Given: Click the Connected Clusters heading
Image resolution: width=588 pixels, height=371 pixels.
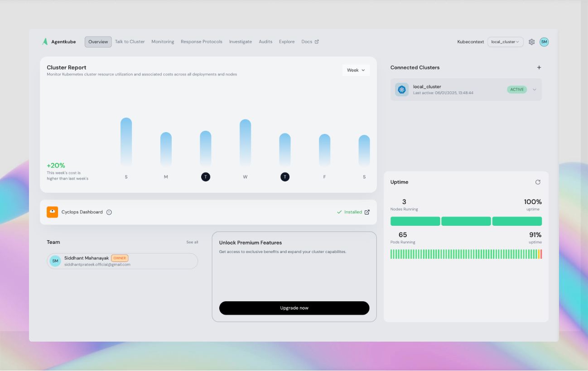Looking at the screenshot, I should 415,67.
